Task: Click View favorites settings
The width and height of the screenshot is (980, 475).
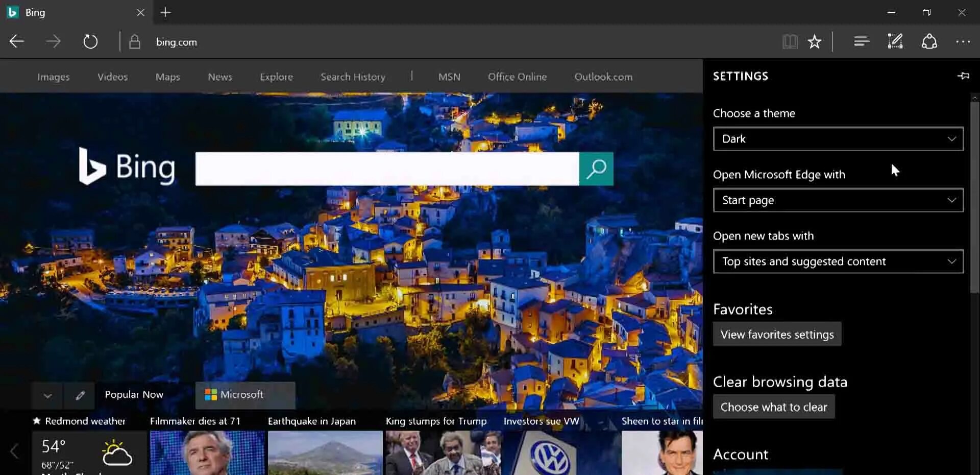Action: [x=777, y=334]
